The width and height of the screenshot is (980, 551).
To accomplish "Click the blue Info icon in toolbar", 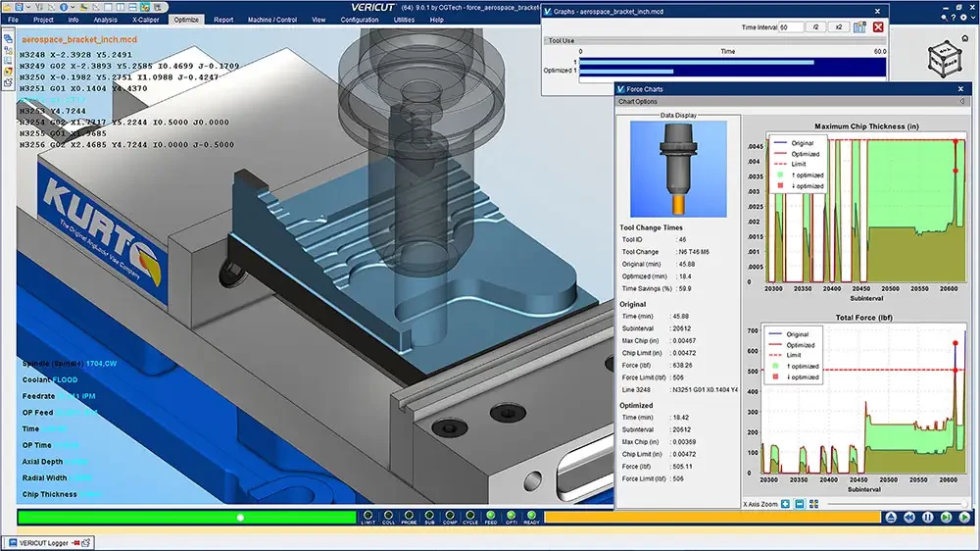I will coord(64,8).
